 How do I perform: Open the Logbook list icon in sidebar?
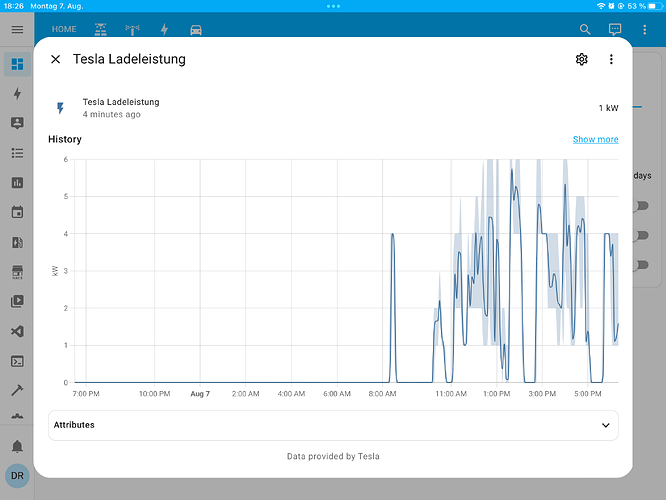click(x=17, y=153)
